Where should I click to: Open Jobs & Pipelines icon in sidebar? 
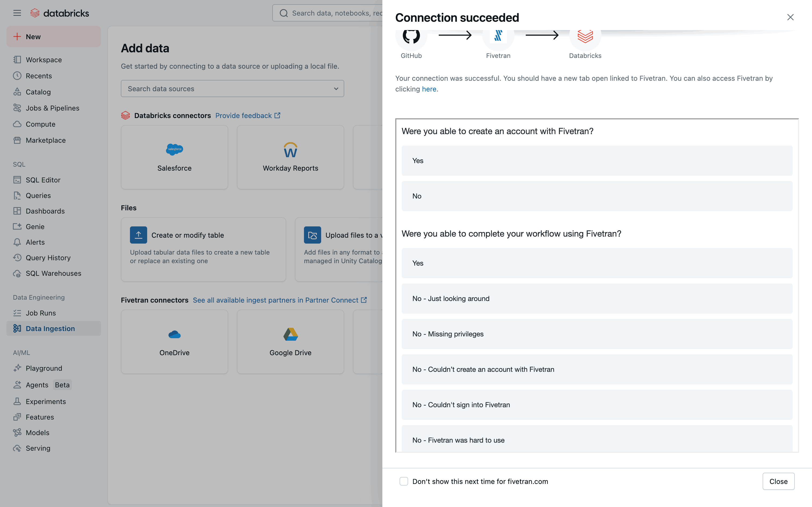[x=17, y=108]
